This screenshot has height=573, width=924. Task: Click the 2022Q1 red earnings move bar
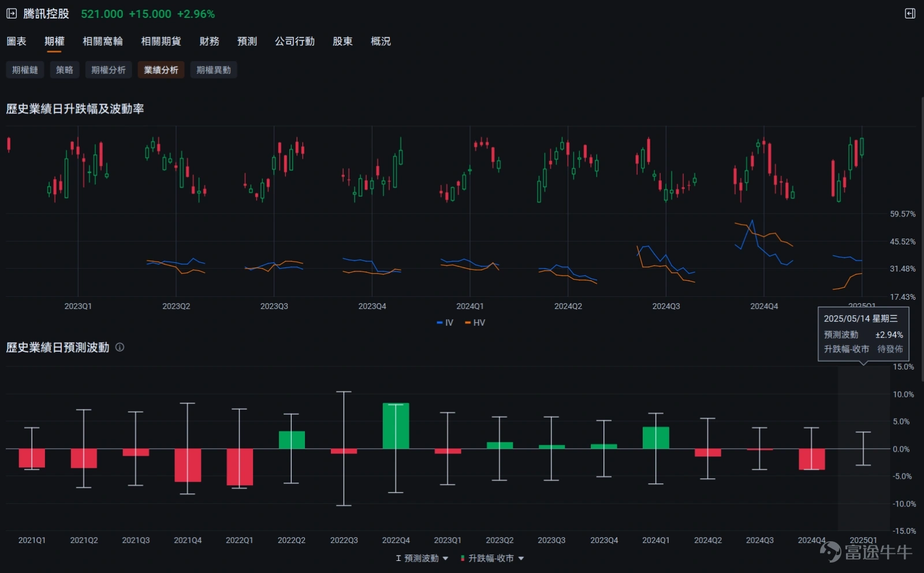click(240, 467)
